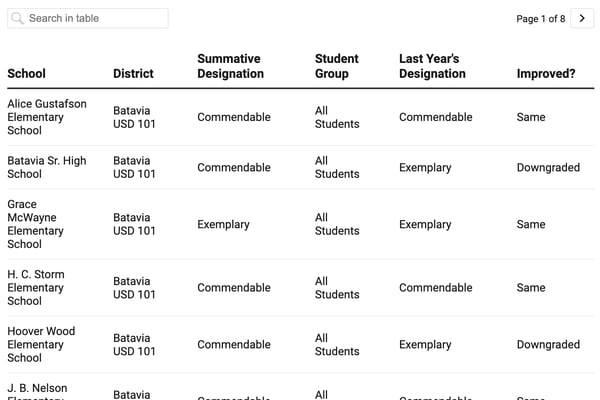Sort by School column header
600x400 pixels.
27,73
